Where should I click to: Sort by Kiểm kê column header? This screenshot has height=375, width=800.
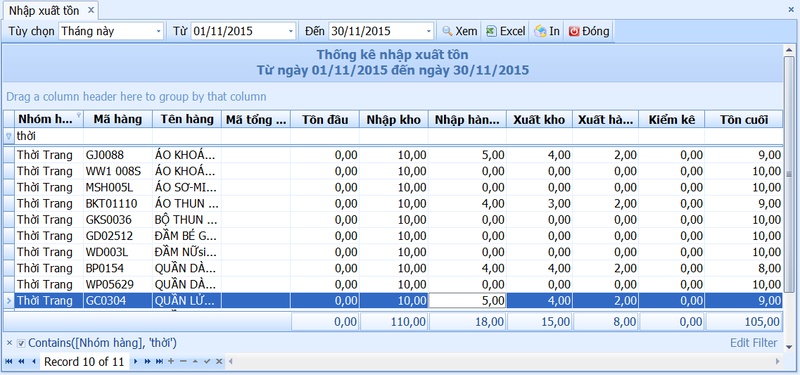click(x=671, y=119)
